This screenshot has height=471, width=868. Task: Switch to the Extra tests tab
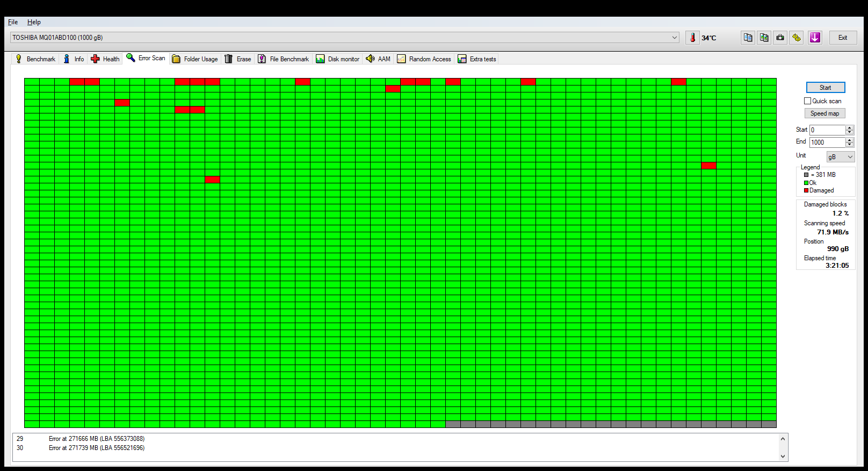pyautogui.click(x=477, y=59)
